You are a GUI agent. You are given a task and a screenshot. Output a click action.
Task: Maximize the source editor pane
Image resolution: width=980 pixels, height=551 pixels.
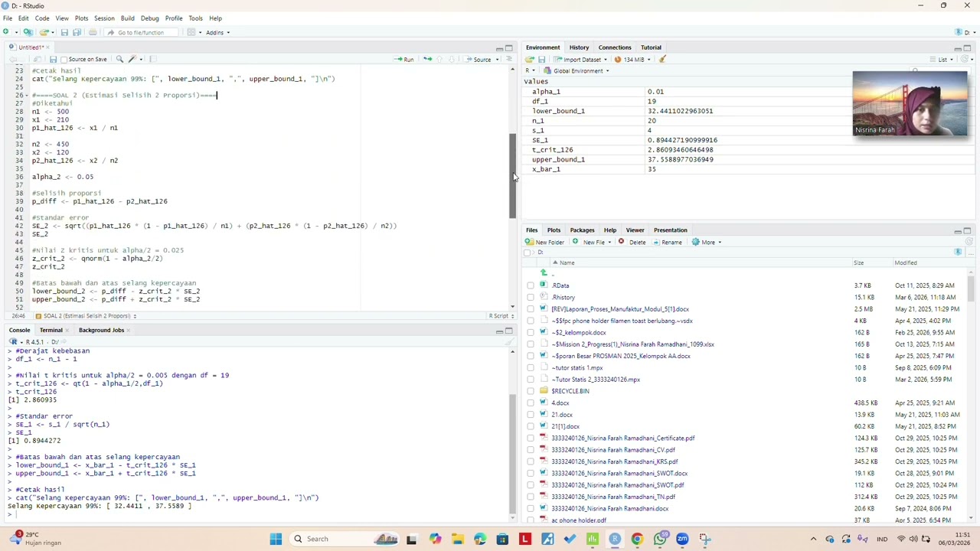click(508, 47)
